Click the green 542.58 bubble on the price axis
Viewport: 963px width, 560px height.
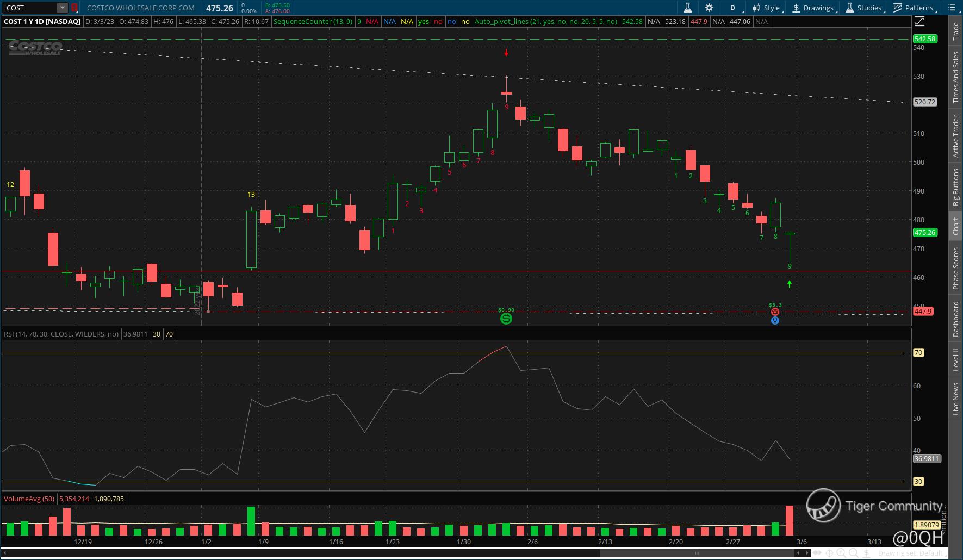[925, 39]
